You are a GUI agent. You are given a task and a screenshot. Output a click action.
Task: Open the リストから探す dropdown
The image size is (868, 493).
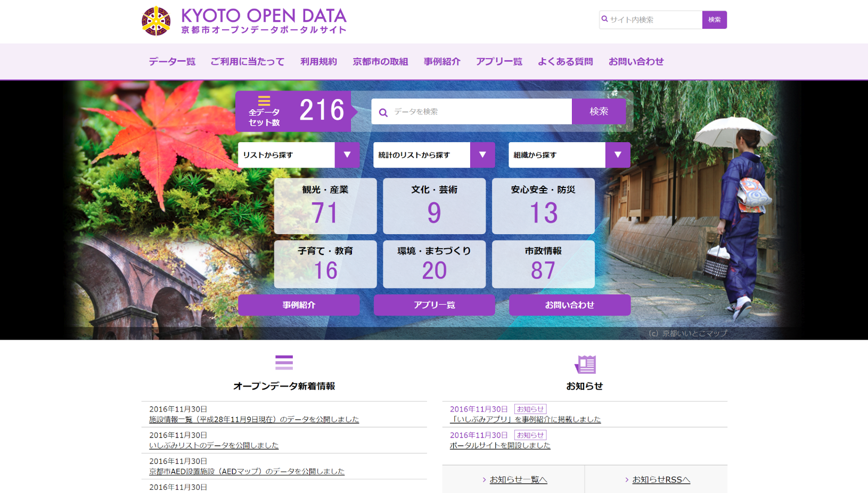pyautogui.click(x=347, y=155)
